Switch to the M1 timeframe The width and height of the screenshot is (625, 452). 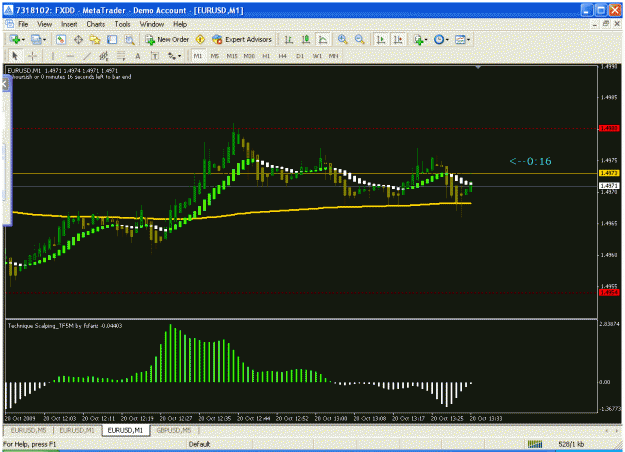[198, 56]
